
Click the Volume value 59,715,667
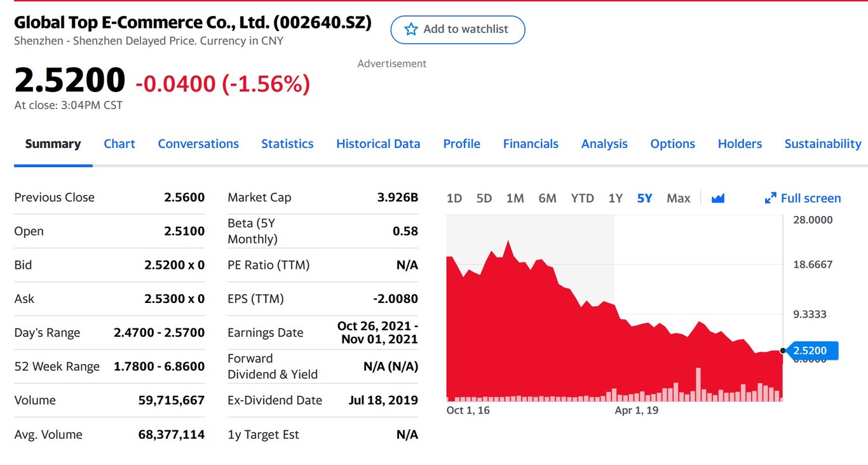[172, 400]
